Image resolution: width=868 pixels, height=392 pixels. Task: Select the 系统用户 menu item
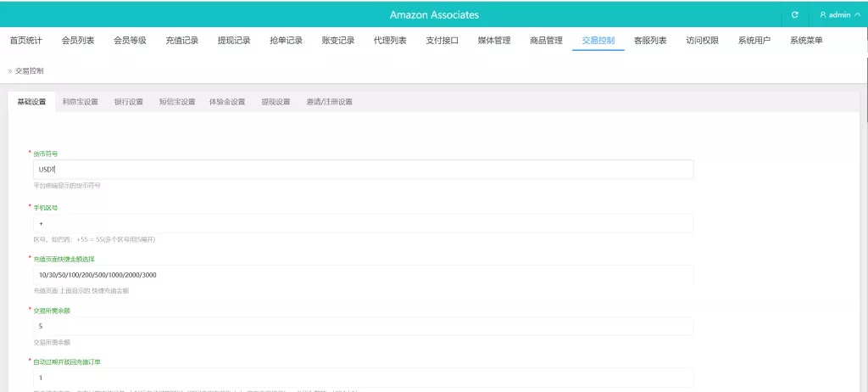point(754,40)
